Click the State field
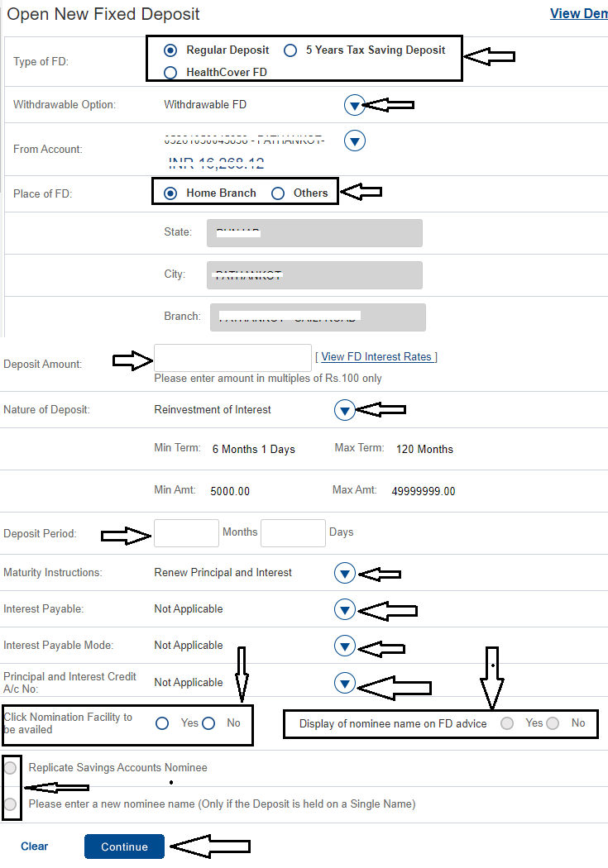608x868 pixels. point(314,233)
